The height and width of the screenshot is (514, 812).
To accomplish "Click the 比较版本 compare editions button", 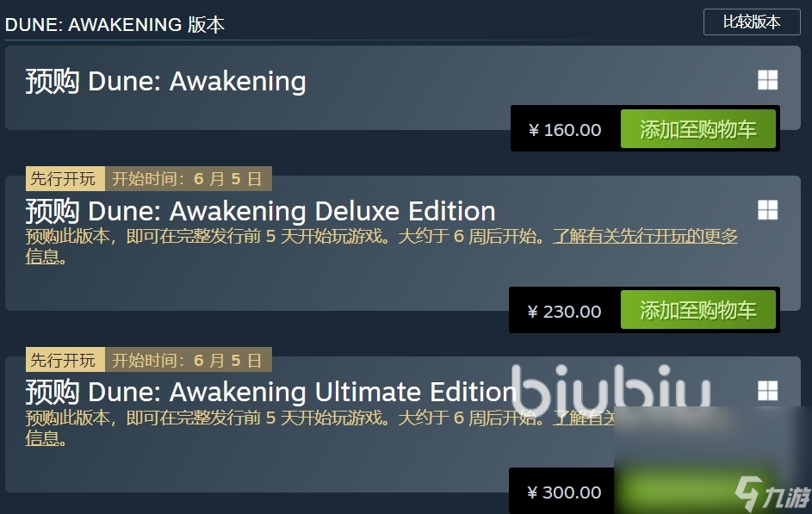I will click(752, 22).
